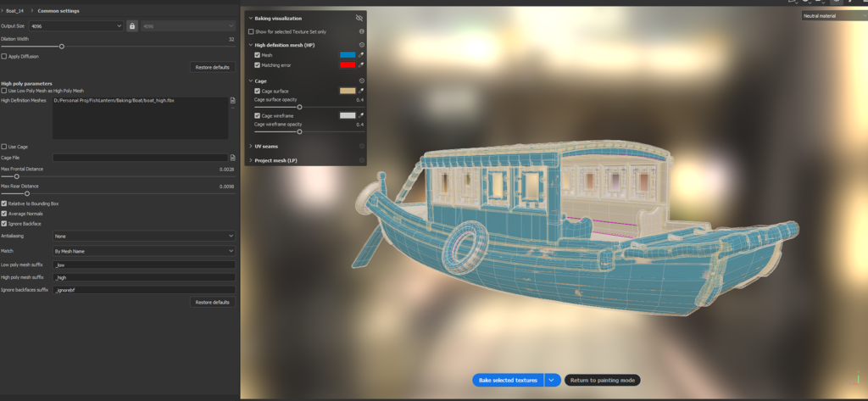Open the blue Mesh color swatch

pyautogui.click(x=348, y=55)
